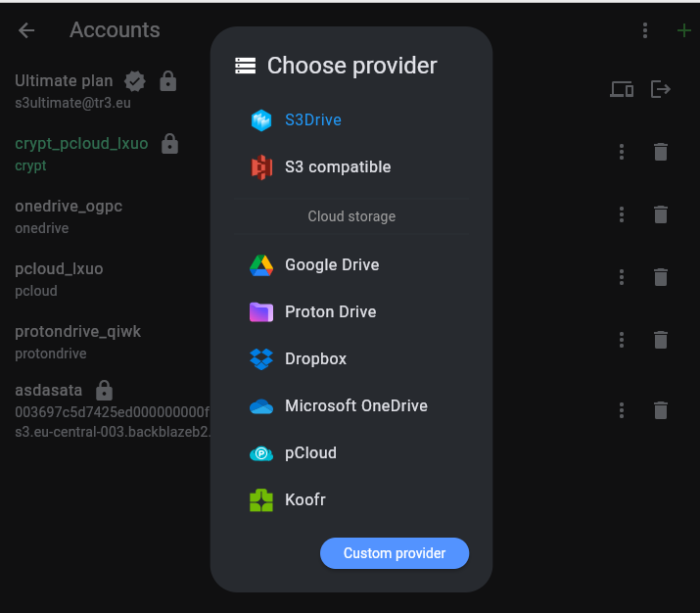Delete the crypt_pcloud_lxuo account
This screenshot has height=613, width=700.
[x=661, y=152]
